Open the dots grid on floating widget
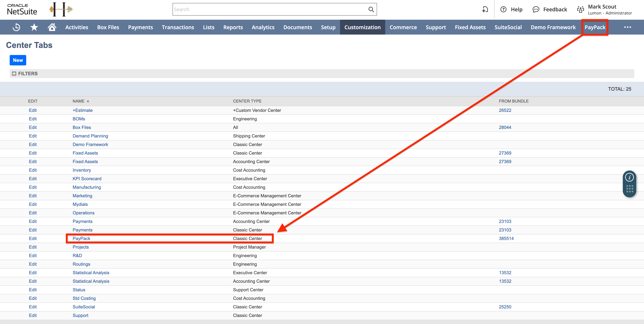 [x=629, y=189]
